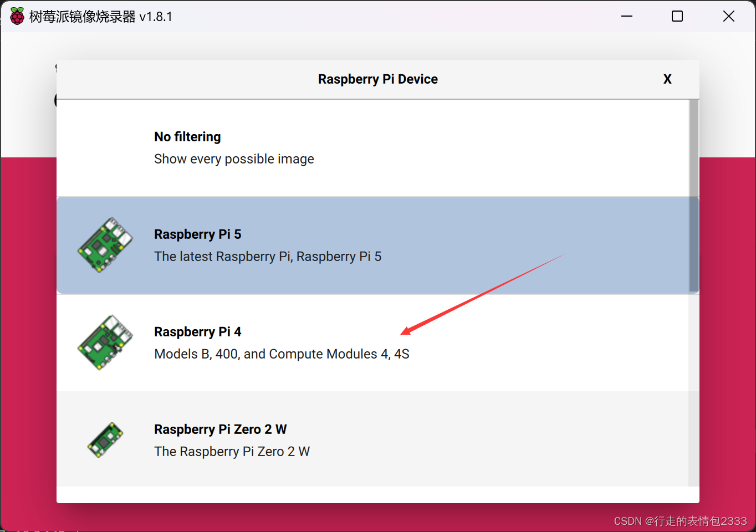Click the Raspberry Pi Zero 2 W board icon
Screen dimensions: 756x532
pyautogui.click(x=105, y=440)
